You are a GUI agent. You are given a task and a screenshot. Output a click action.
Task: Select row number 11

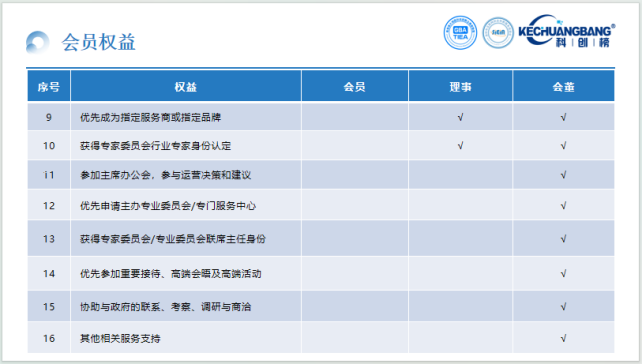49,175
